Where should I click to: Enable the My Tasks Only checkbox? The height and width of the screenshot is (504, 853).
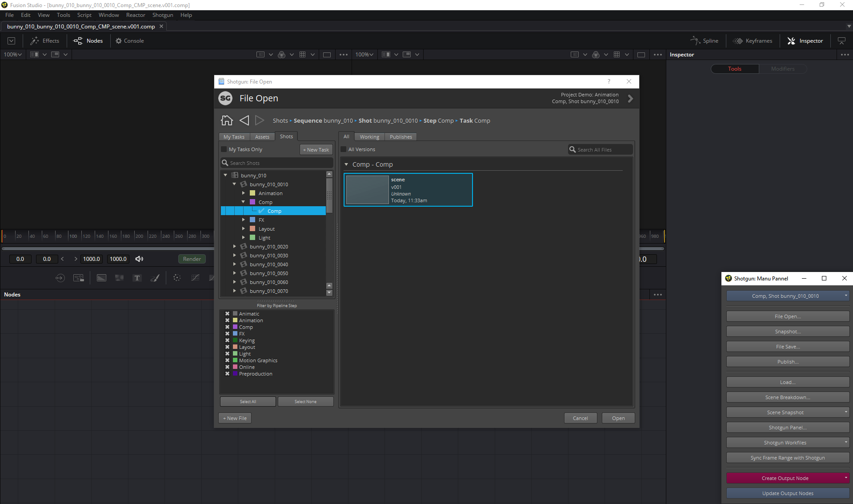pyautogui.click(x=224, y=149)
